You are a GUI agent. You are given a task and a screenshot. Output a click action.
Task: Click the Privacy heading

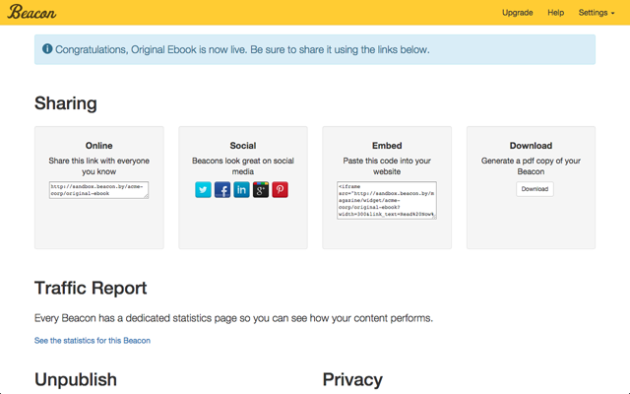coord(352,380)
